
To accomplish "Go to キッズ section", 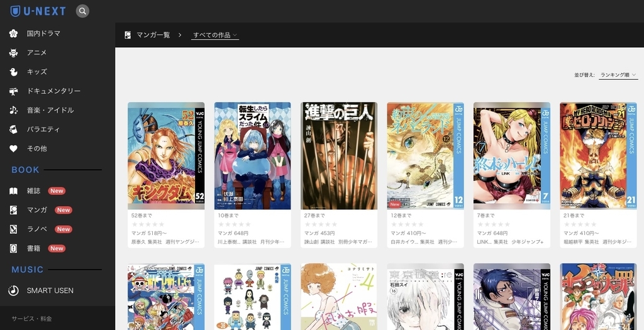I will coord(37,72).
